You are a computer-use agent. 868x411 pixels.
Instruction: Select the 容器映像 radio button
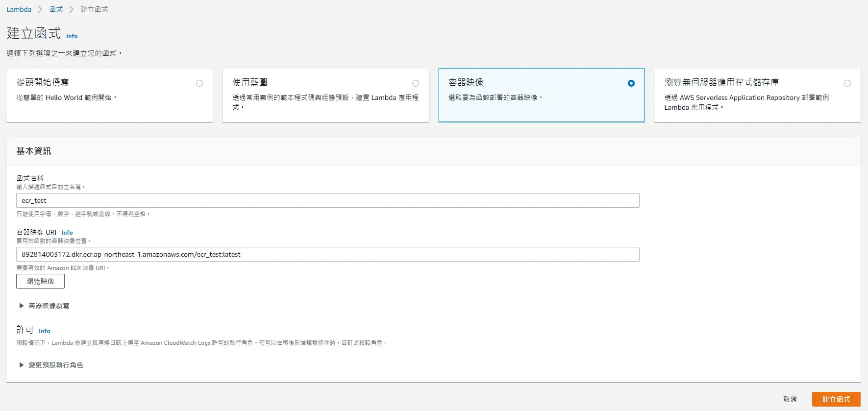(x=631, y=83)
